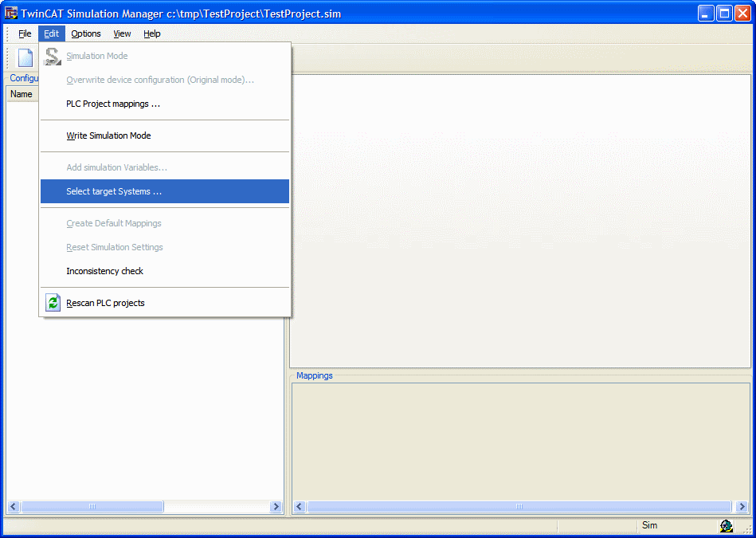Click the Name column header
This screenshot has height=538, width=756.
22,94
